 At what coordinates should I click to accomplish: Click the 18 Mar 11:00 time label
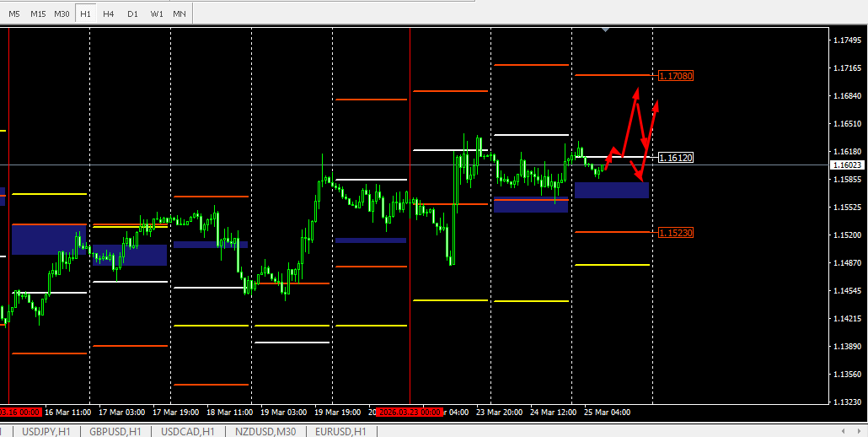point(229,413)
